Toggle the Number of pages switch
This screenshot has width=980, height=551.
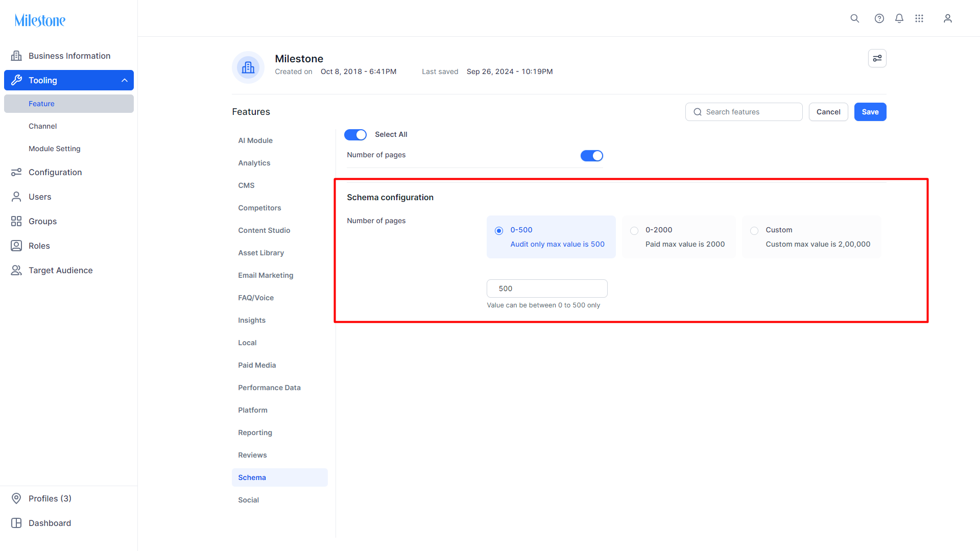(x=592, y=156)
